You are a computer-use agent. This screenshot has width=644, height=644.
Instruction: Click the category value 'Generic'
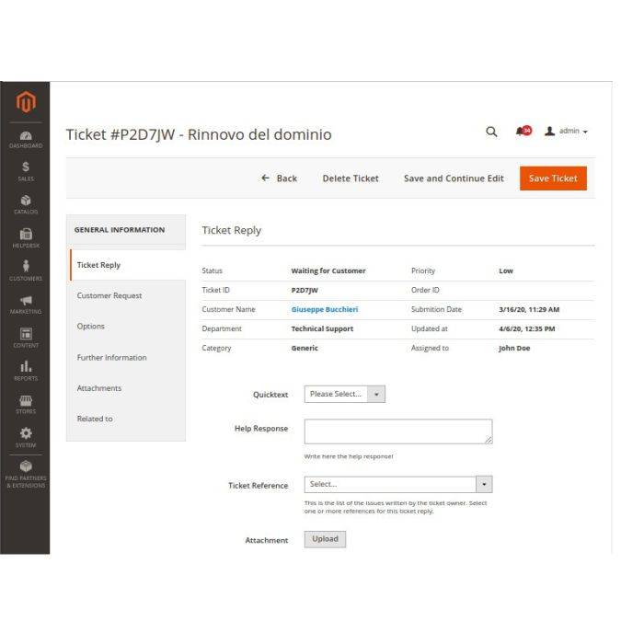click(x=305, y=348)
